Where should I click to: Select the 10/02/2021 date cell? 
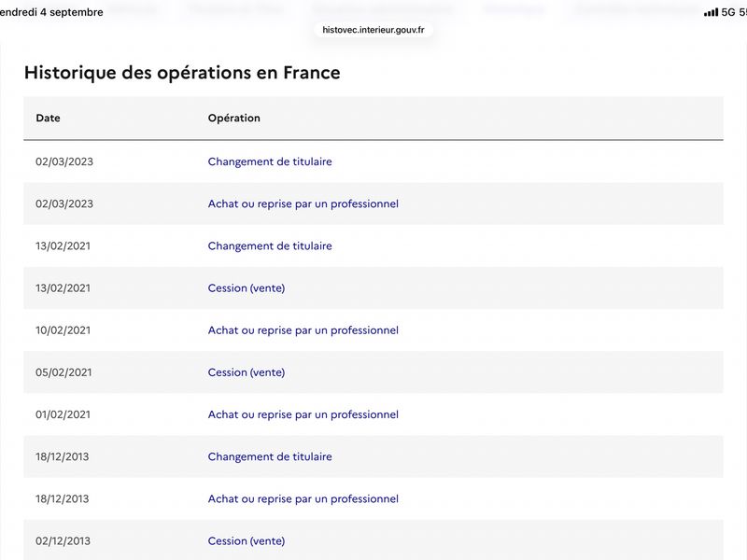pos(63,330)
